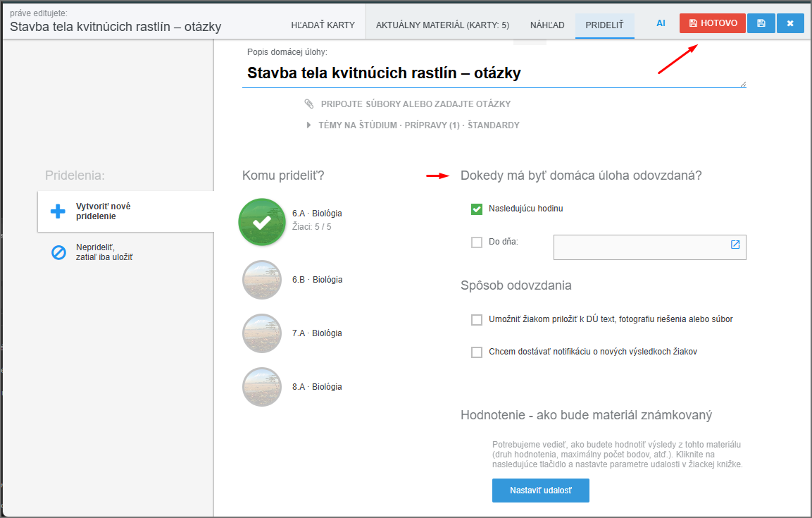Screen dimensions: 812x518
Task: Open the Aktuálny materiál tab
Action: tap(442, 25)
